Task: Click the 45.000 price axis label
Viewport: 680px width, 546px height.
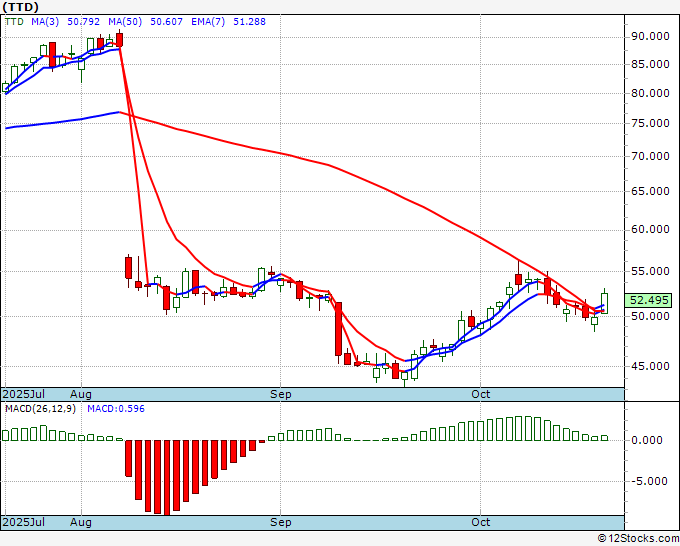Action: click(650, 366)
